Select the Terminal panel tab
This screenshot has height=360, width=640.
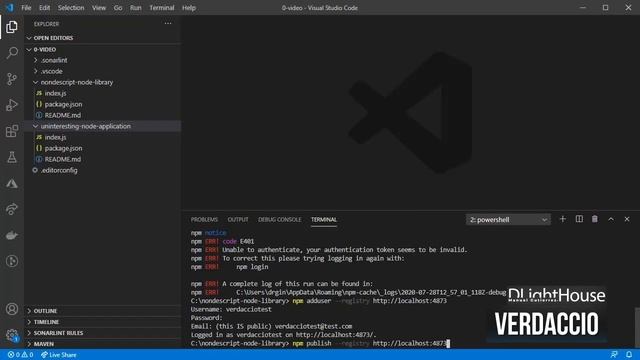click(324, 220)
